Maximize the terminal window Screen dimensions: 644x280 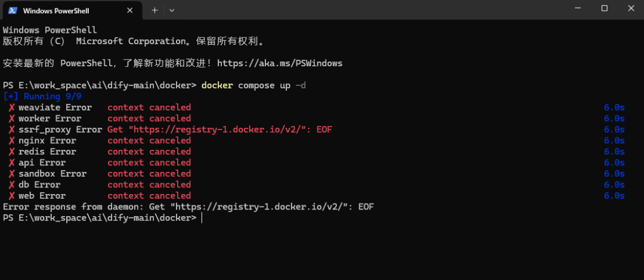point(604,8)
